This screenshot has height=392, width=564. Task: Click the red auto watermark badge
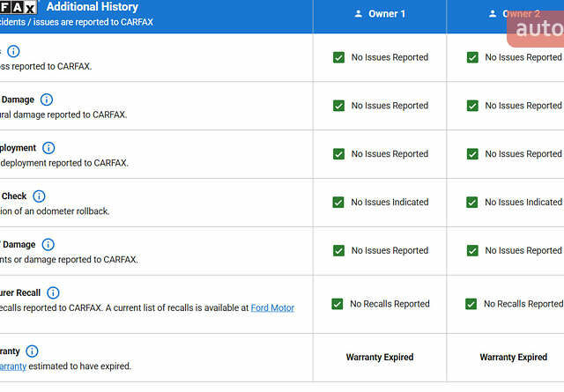click(x=536, y=28)
